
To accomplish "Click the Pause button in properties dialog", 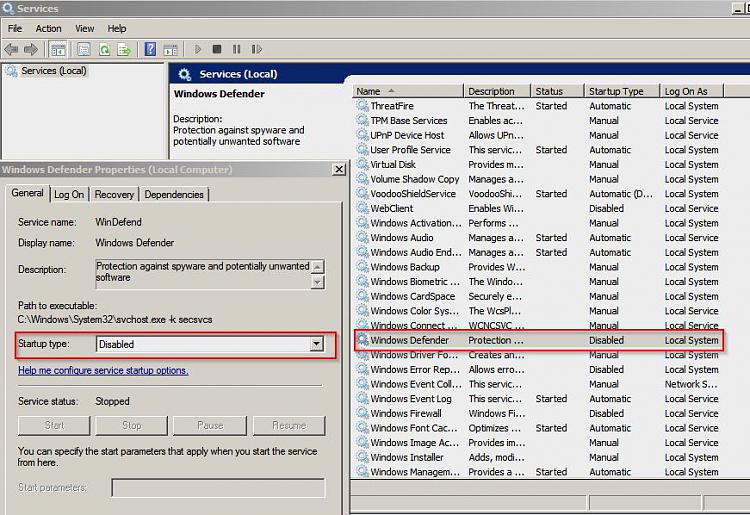I will click(210, 425).
